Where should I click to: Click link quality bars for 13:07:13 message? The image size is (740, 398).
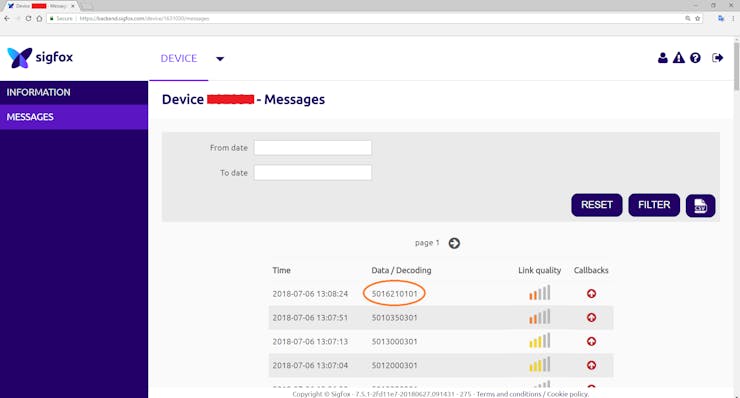(539, 340)
